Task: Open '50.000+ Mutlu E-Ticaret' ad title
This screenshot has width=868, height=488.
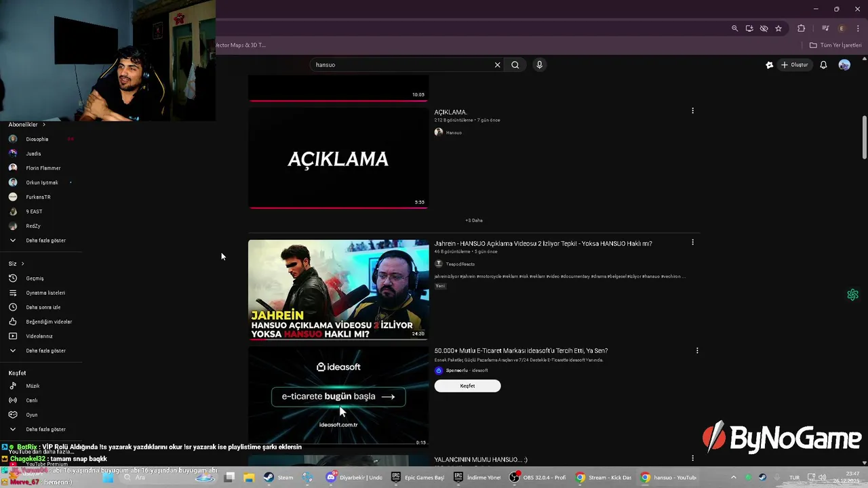Action: pyautogui.click(x=521, y=350)
